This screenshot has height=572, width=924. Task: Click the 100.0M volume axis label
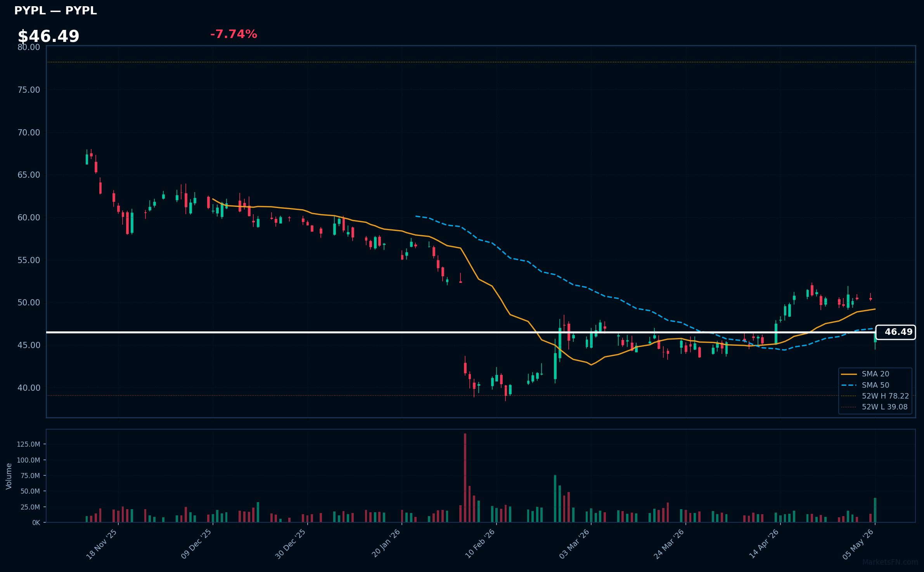29,460
